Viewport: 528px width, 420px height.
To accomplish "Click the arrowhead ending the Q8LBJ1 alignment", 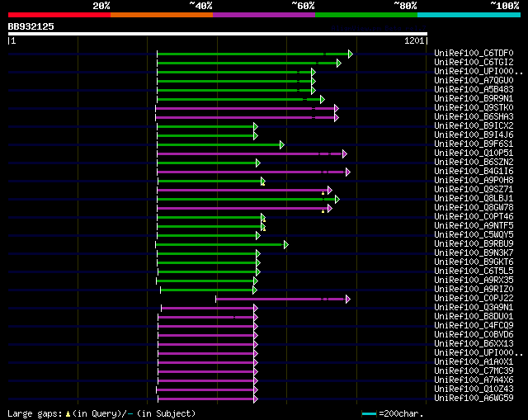I will 337,200.
